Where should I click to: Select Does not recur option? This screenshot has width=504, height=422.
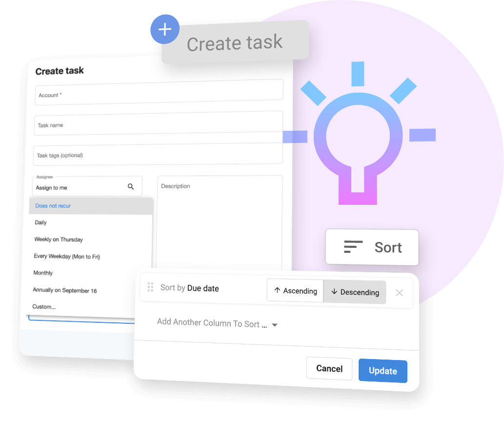point(91,206)
